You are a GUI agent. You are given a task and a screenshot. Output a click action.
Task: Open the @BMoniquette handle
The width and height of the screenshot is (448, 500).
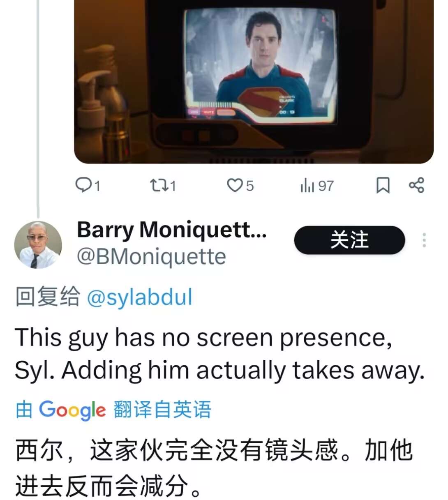[x=151, y=257]
